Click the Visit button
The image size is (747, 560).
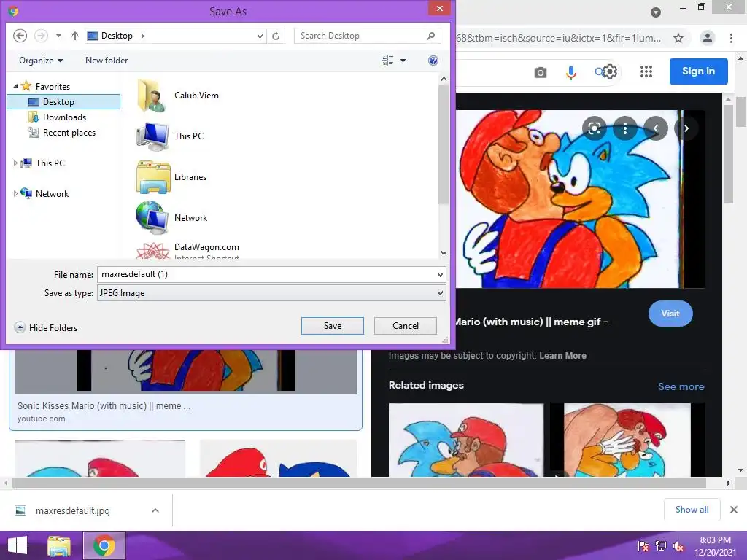670,314
